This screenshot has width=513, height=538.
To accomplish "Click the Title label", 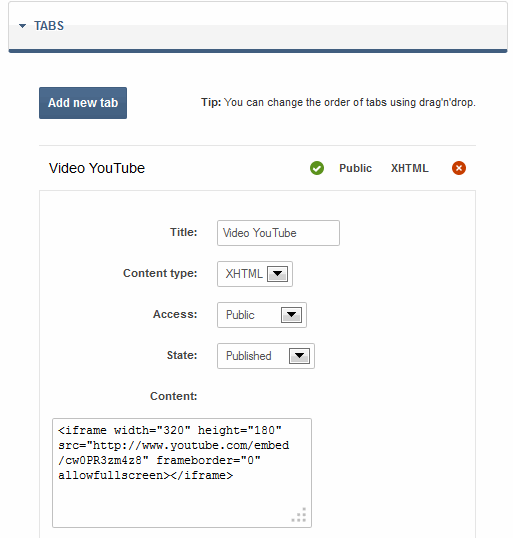I will click(x=184, y=232).
